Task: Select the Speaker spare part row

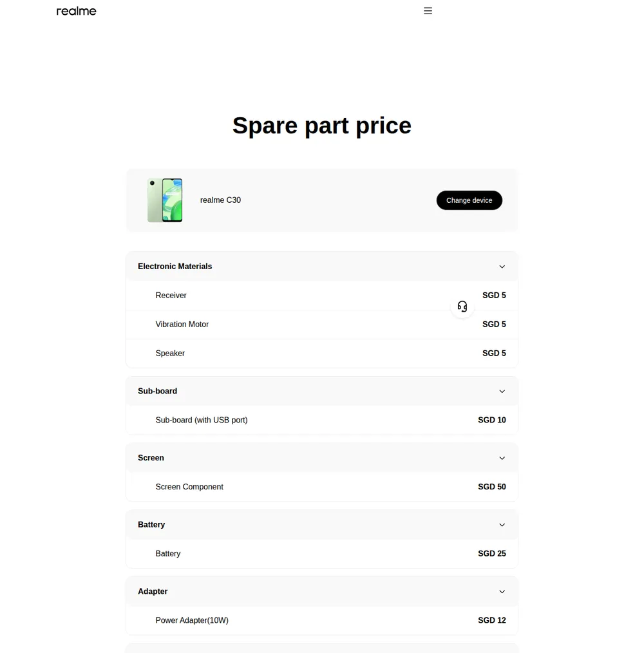Action: (x=321, y=353)
